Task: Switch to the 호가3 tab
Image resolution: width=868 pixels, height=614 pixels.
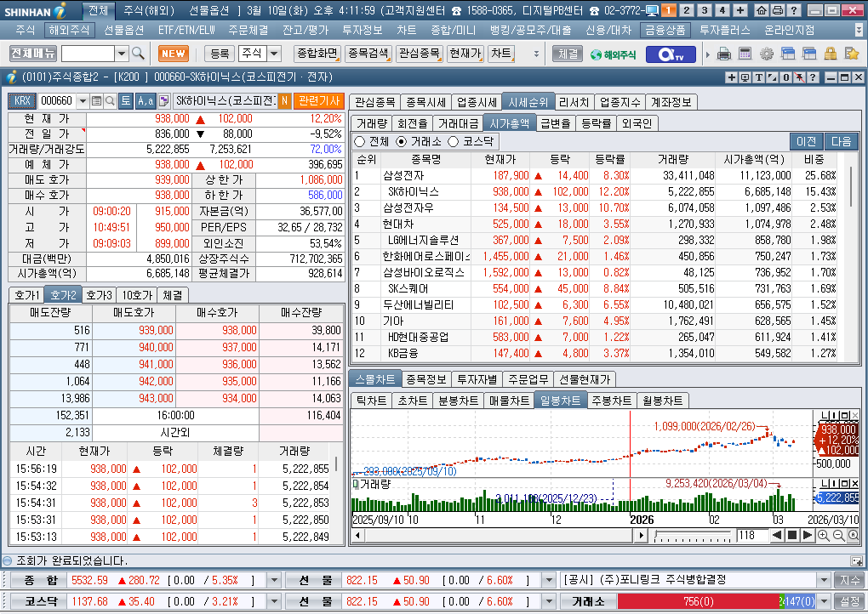Action: tap(99, 295)
